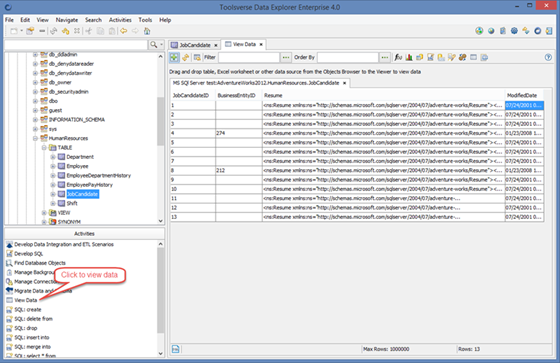Expand the Department table node
Viewport: 560px width, 363px height.
(x=53, y=157)
